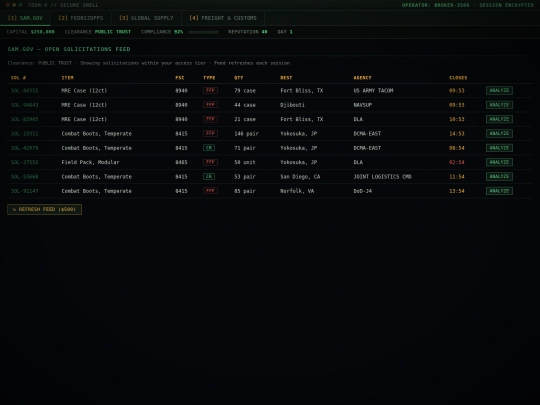Click the ITEM column header
This screenshot has width=540, height=405.
click(x=68, y=78)
